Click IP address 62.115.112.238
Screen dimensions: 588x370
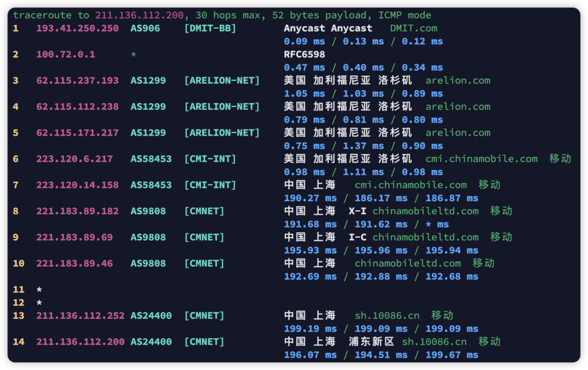click(x=78, y=106)
